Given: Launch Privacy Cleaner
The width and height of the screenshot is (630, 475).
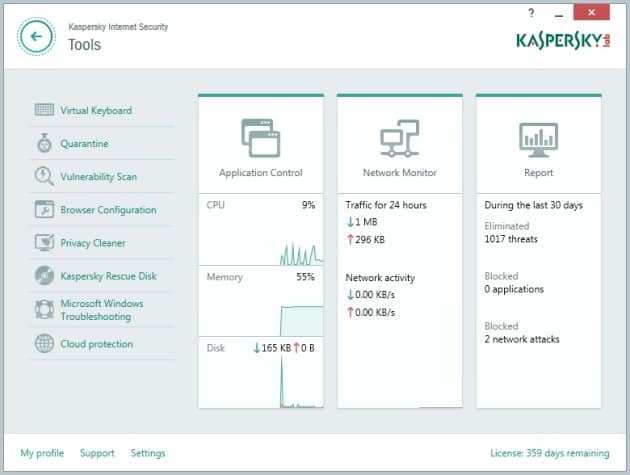Looking at the screenshot, I should (93, 243).
